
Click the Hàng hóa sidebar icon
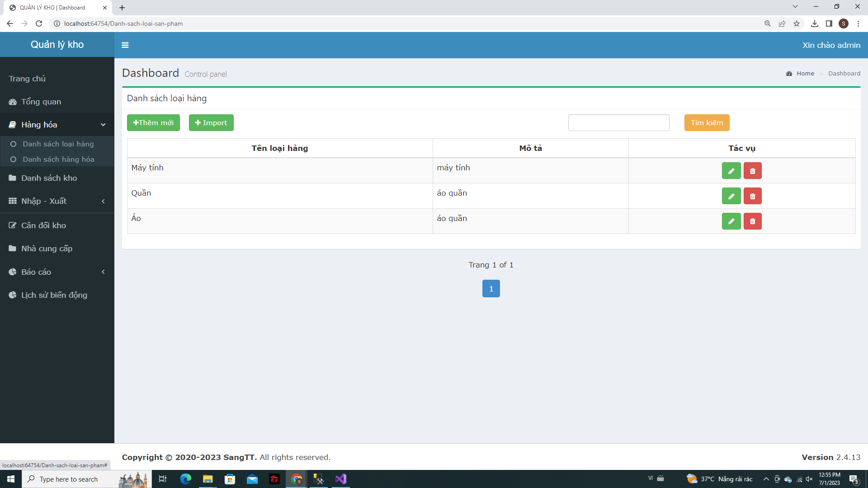tap(13, 124)
